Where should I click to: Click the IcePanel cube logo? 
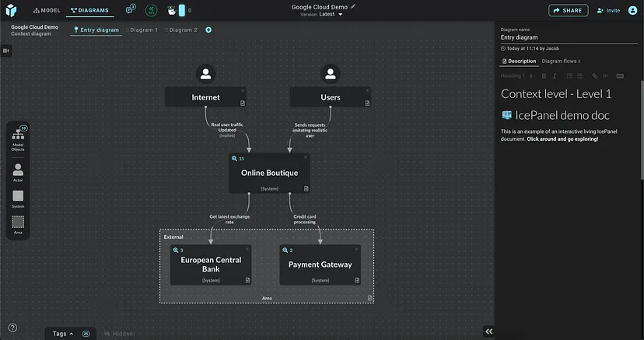pos(11,10)
